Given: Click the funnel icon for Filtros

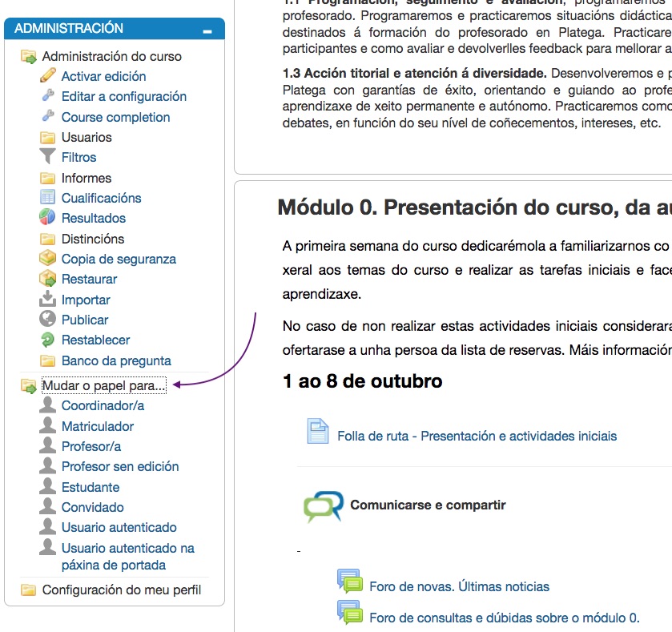Looking at the screenshot, I should tap(48, 157).
